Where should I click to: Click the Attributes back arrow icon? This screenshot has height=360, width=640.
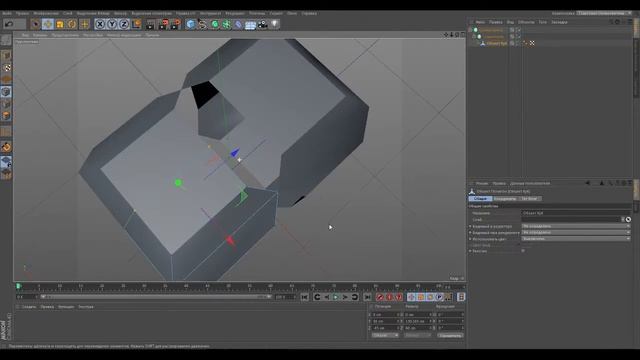[587, 183]
